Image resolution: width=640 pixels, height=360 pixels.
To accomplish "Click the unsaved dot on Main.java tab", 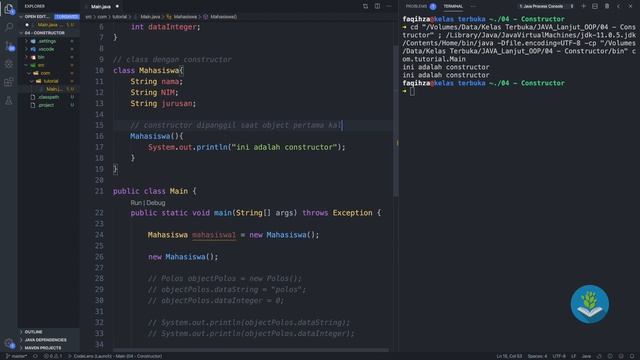I will [x=117, y=7].
